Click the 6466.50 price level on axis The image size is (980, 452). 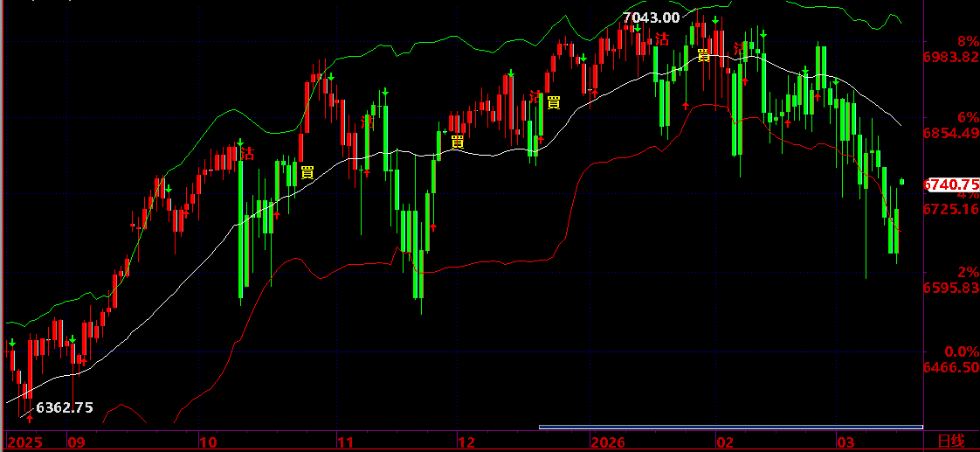click(x=951, y=368)
